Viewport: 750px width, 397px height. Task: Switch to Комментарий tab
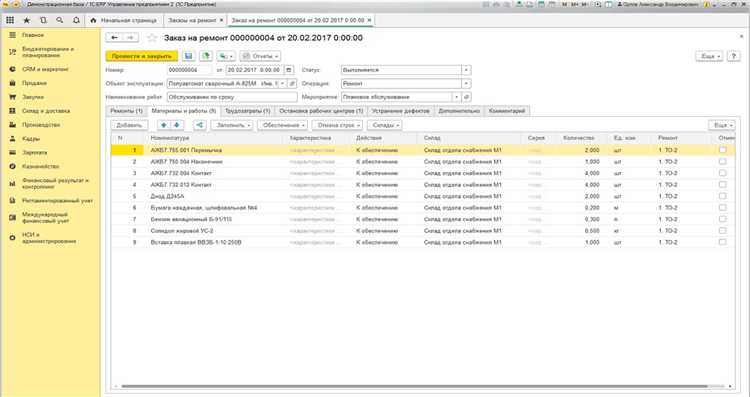507,111
